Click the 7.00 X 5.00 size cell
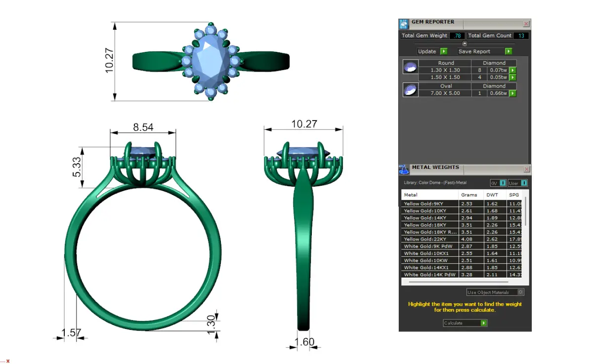This screenshot has height=364, width=593. pyautogui.click(x=445, y=93)
